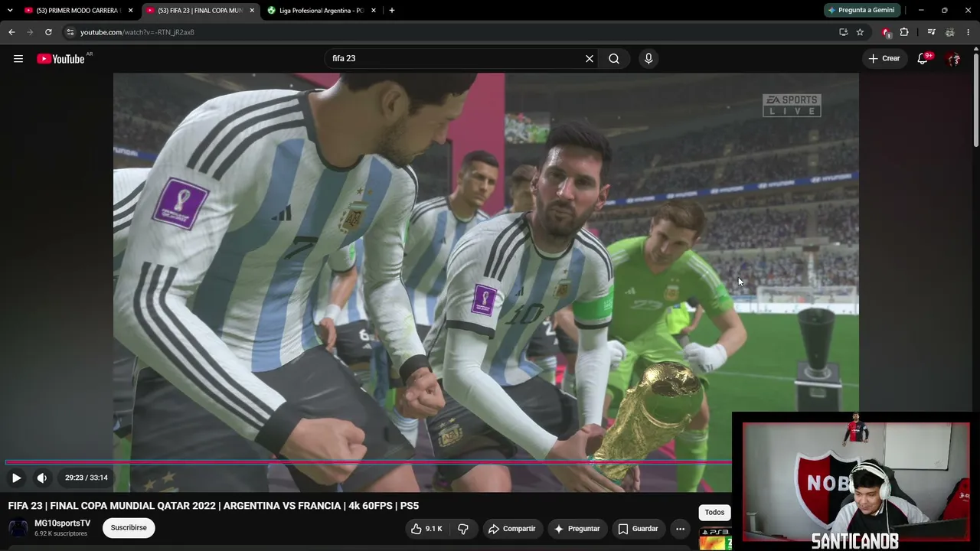This screenshot has width=980, height=551.
Task: Open the Chrome extensions puzzle menu
Action: click(x=904, y=32)
